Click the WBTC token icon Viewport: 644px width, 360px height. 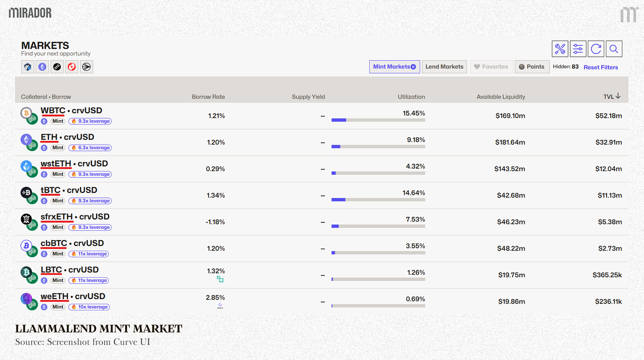(27, 113)
